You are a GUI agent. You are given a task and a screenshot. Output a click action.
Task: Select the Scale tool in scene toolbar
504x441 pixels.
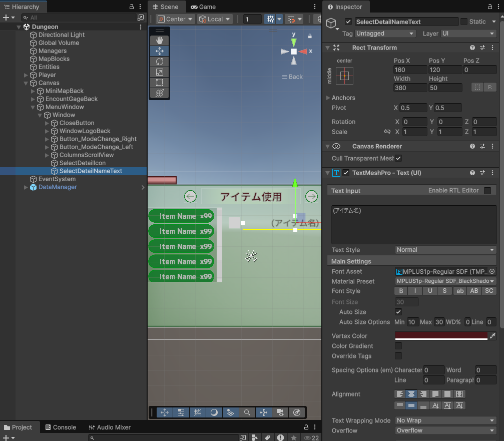pyautogui.click(x=159, y=72)
